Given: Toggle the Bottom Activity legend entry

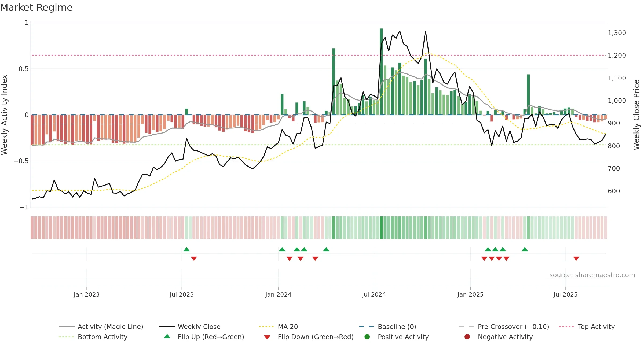Looking at the screenshot, I should (x=93, y=337).
